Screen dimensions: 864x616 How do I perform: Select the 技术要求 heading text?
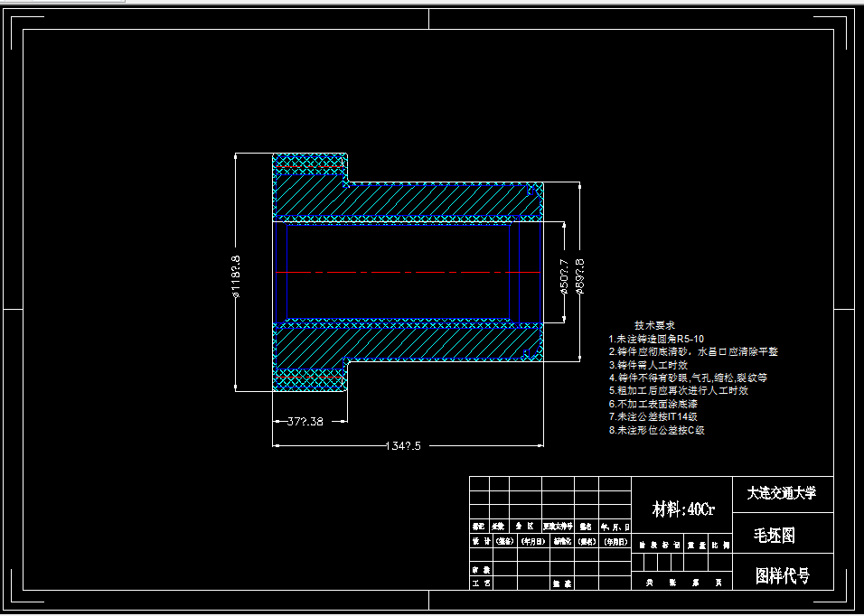654,325
